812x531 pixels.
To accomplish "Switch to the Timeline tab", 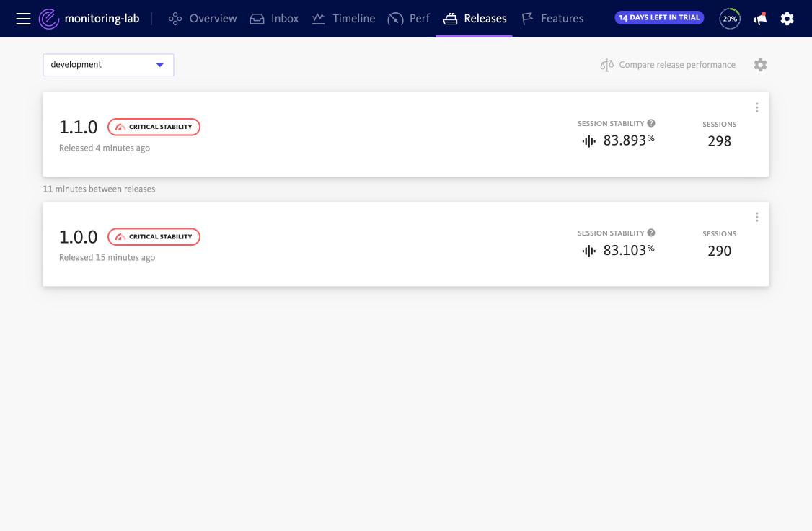I will 343,19.
